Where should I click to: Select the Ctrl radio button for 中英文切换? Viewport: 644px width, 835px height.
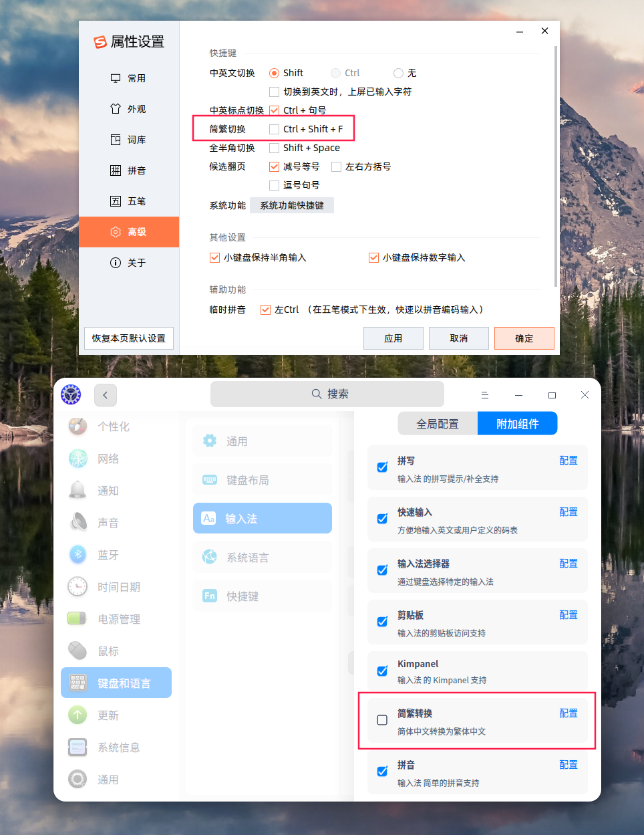click(337, 73)
